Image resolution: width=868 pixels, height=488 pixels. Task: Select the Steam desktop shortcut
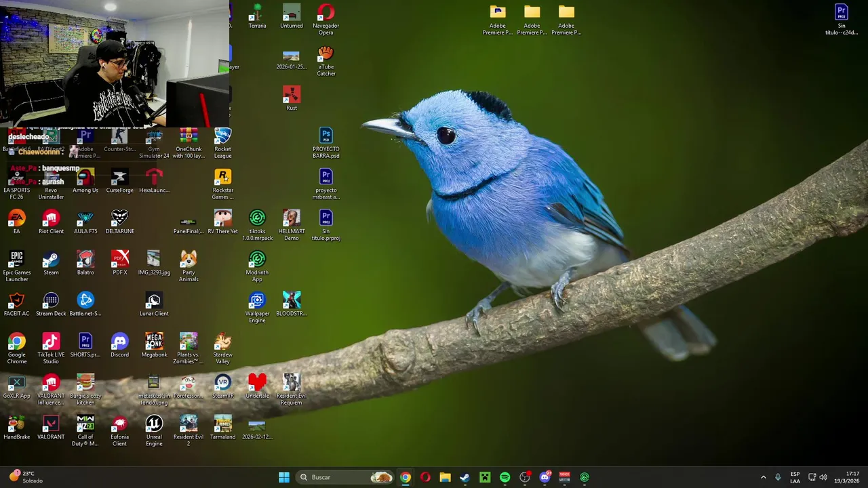(x=51, y=264)
